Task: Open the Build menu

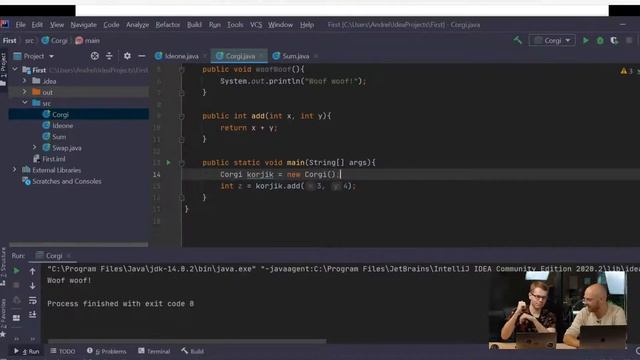Action: (194, 25)
